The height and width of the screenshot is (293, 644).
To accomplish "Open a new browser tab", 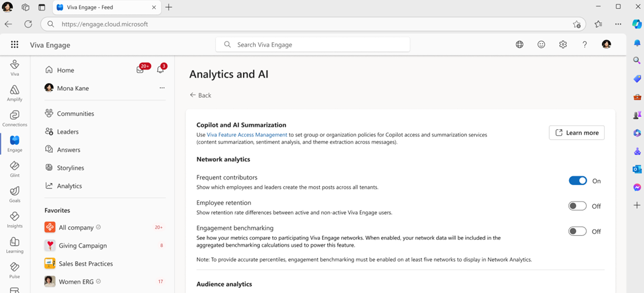I will (169, 8).
